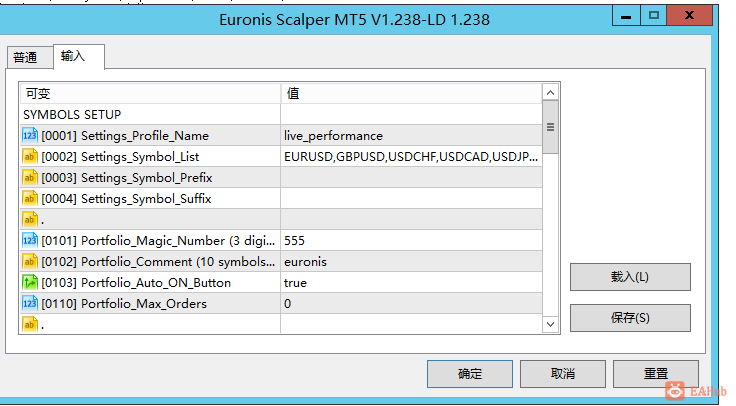
Task: Click the string icon beside Settings_Symbol_Suffix
Action: click(30, 199)
